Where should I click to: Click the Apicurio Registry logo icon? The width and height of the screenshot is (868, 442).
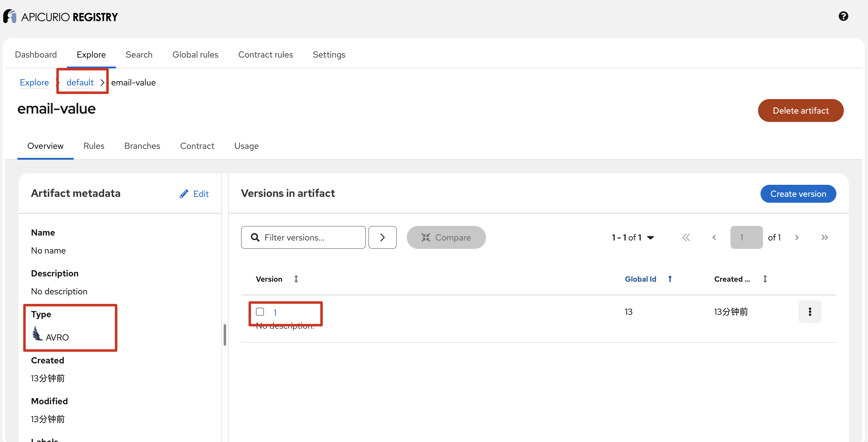(x=10, y=16)
